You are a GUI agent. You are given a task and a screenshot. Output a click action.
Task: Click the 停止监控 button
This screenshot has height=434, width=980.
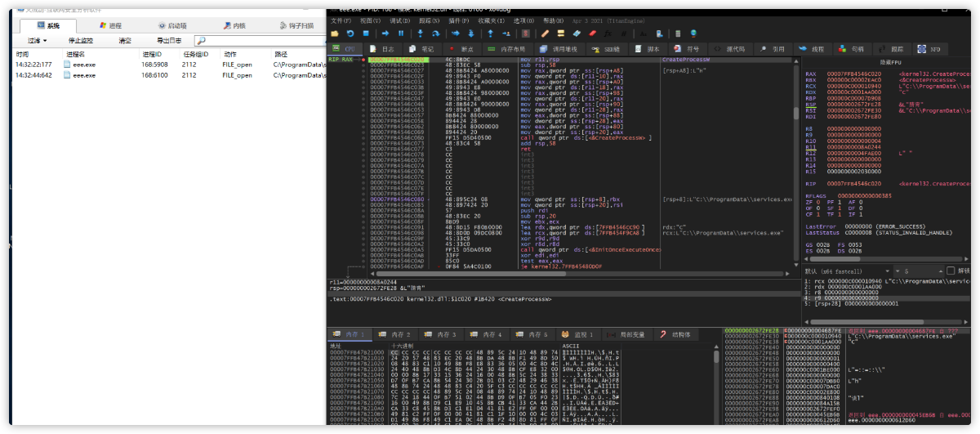[80, 40]
